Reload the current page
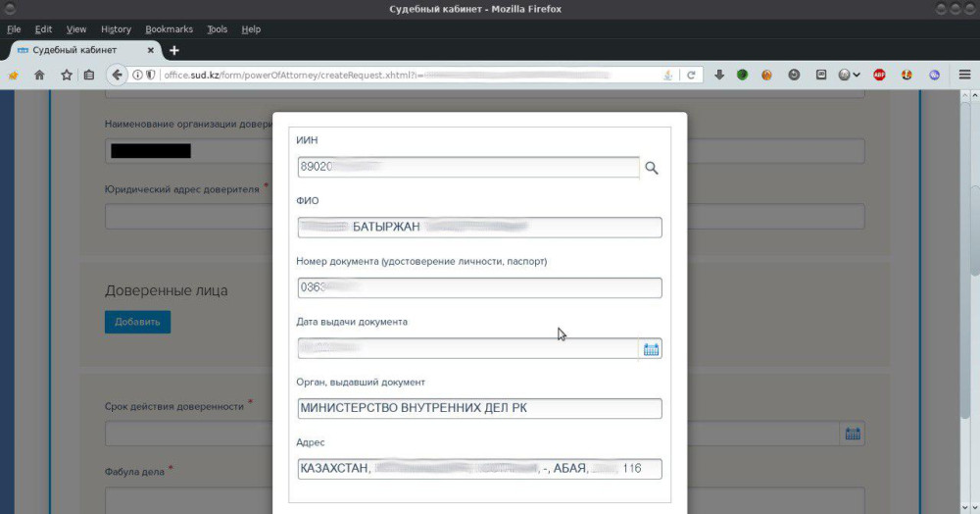The image size is (980, 514). (x=691, y=75)
